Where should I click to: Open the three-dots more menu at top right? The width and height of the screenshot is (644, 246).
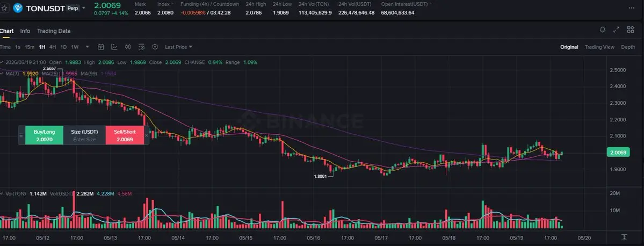pyautogui.click(x=632, y=8)
